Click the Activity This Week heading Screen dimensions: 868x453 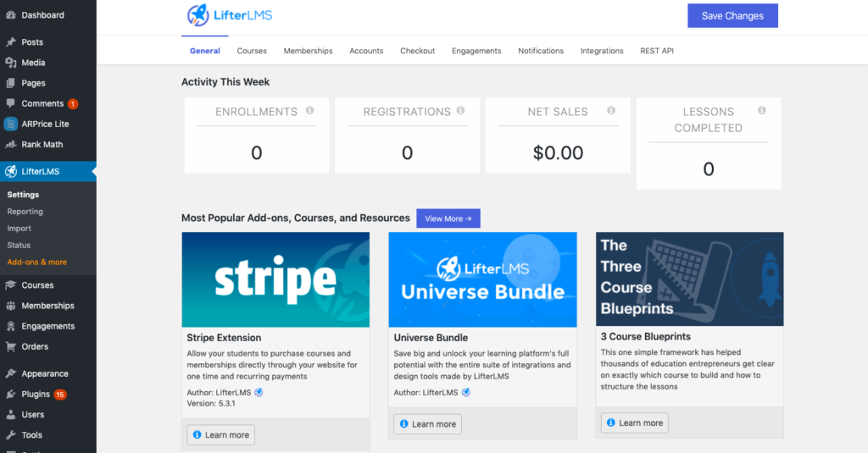point(225,82)
